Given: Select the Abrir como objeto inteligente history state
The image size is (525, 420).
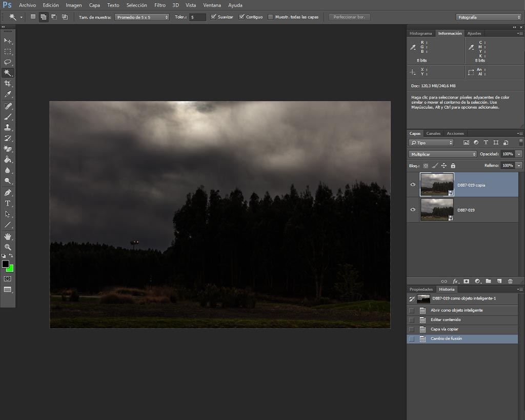Looking at the screenshot, I should coord(462,310).
